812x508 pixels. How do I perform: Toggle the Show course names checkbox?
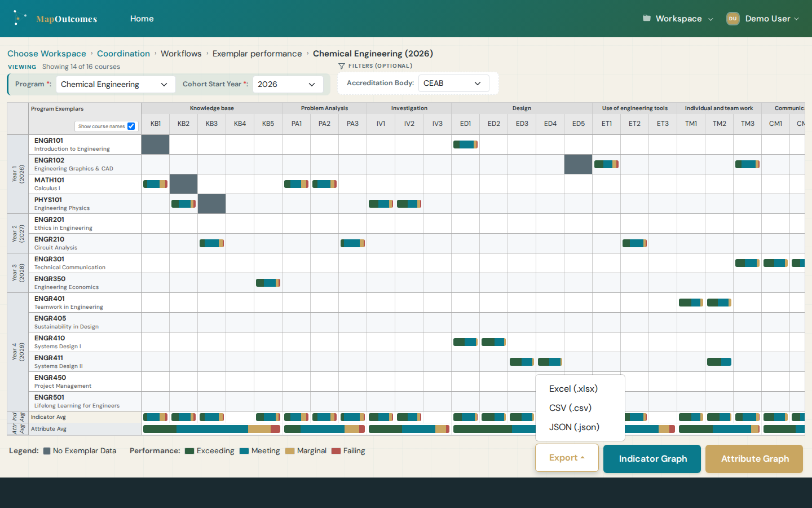point(131,126)
